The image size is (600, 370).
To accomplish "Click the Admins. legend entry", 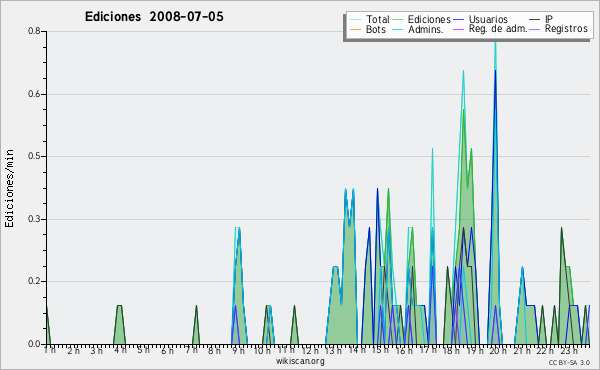I will [x=426, y=29].
